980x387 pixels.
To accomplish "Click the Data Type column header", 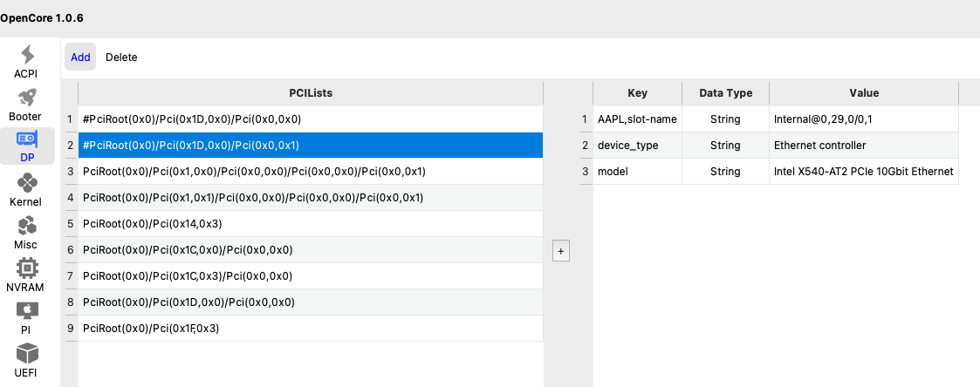I will click(725, 93).
